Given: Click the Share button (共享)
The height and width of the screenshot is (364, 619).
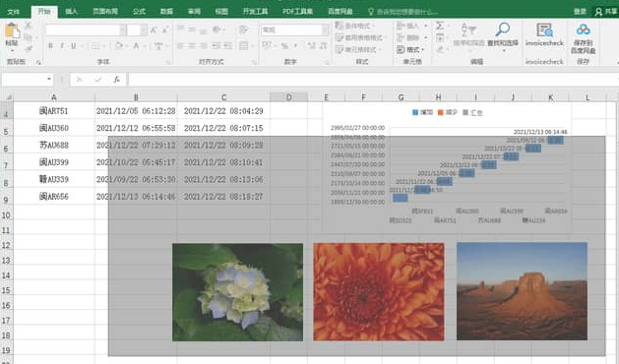Looking at the screenshot, I should pos(606,12).
